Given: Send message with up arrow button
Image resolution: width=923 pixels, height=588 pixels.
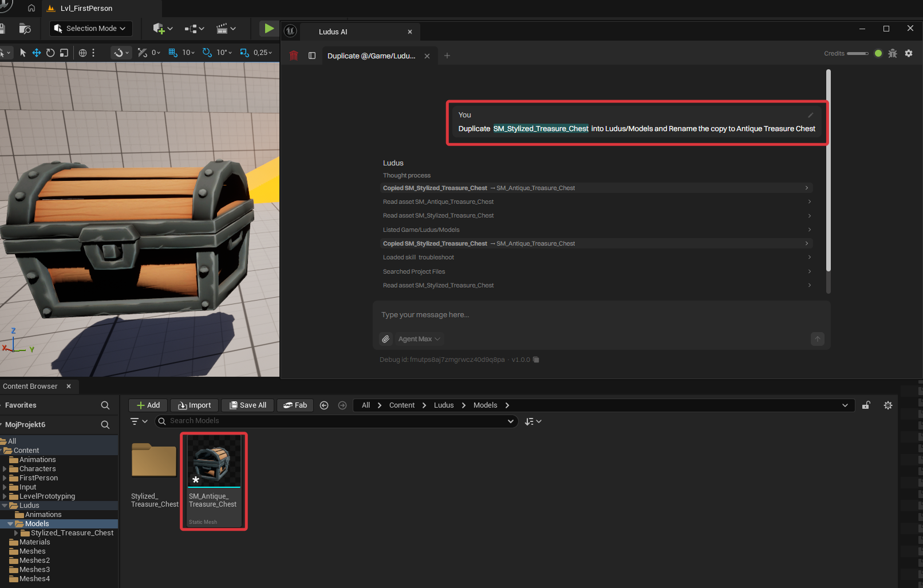Looking at the screenshot, I should [818, 339].
